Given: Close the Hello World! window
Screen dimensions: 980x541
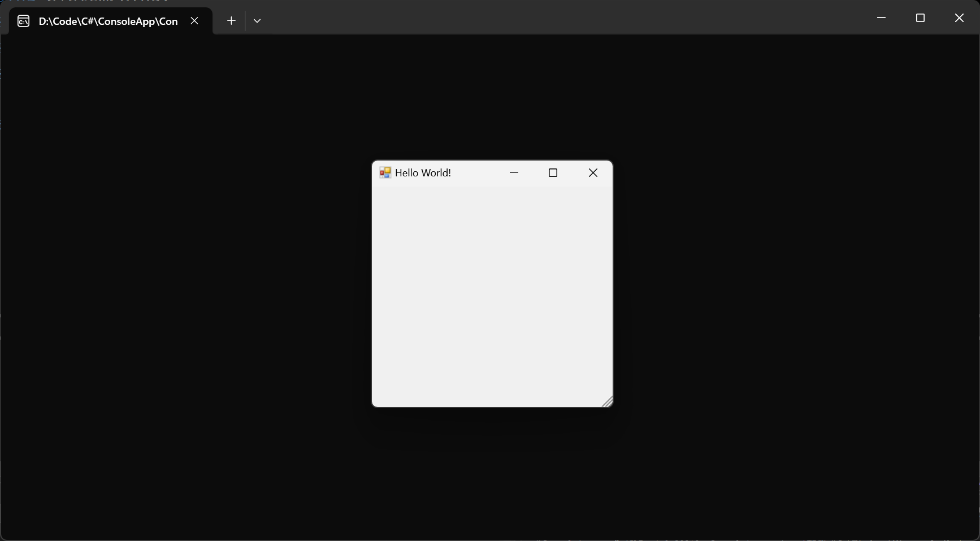Looking at the screenshot, I should click(593, 173).
